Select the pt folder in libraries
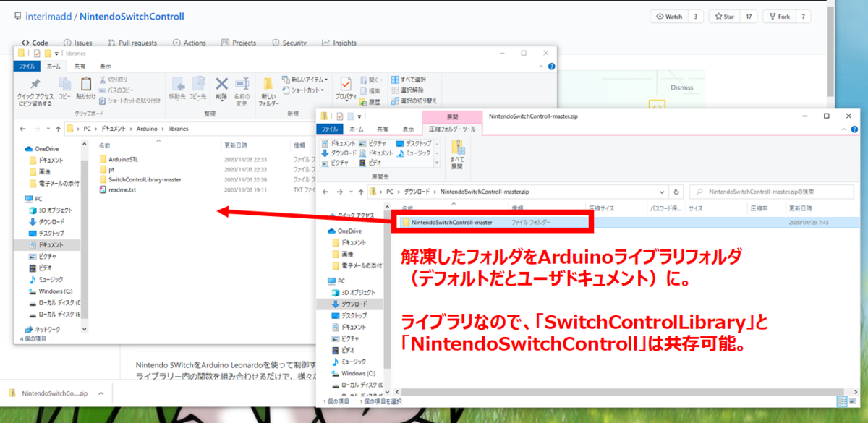This screenshot has height=423, width=868. coord(106,169)
